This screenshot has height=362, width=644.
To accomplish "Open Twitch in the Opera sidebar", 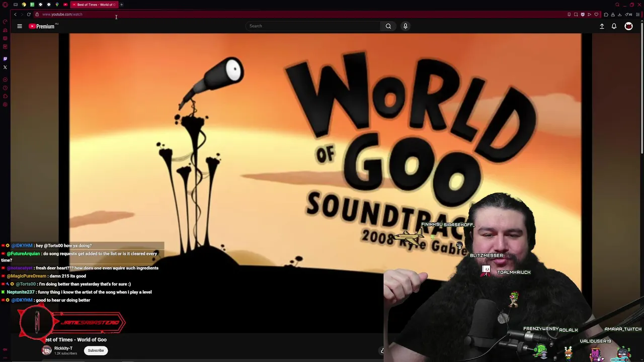I will point(5,59).
